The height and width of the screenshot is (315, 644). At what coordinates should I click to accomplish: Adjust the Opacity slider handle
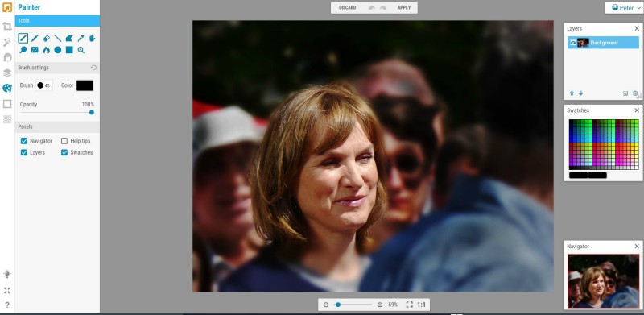92,112
